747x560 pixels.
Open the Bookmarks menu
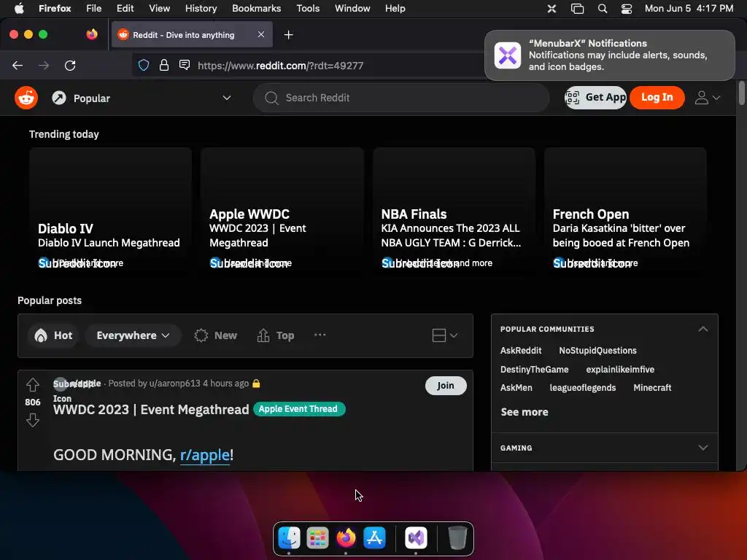[x=256, y=8]
